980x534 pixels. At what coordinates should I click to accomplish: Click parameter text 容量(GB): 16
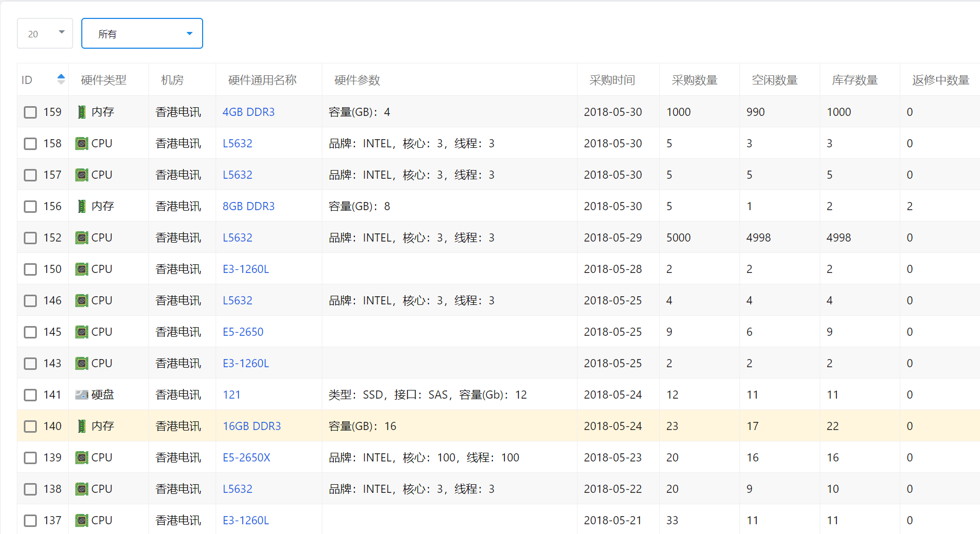[362, 426]
